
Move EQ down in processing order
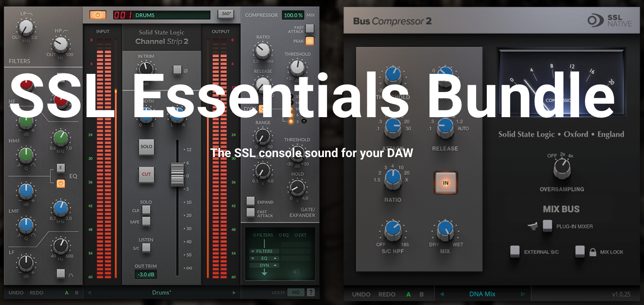253,258
